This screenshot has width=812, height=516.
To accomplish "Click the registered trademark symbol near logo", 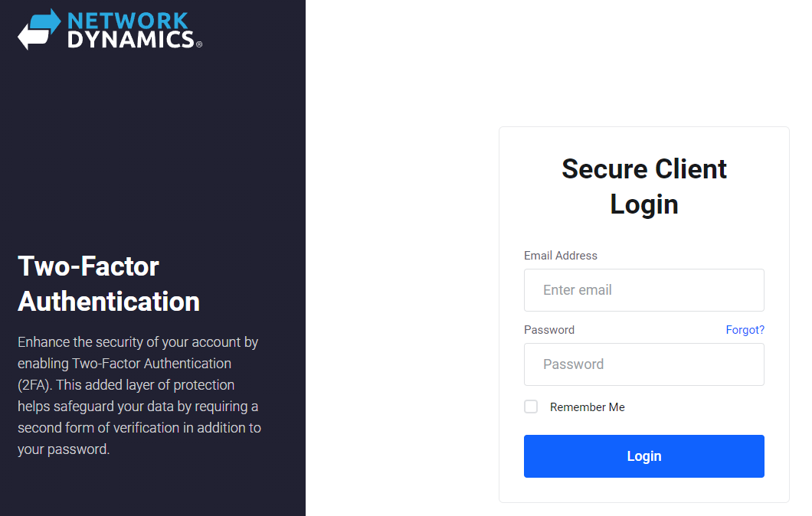I will [201, 45].
